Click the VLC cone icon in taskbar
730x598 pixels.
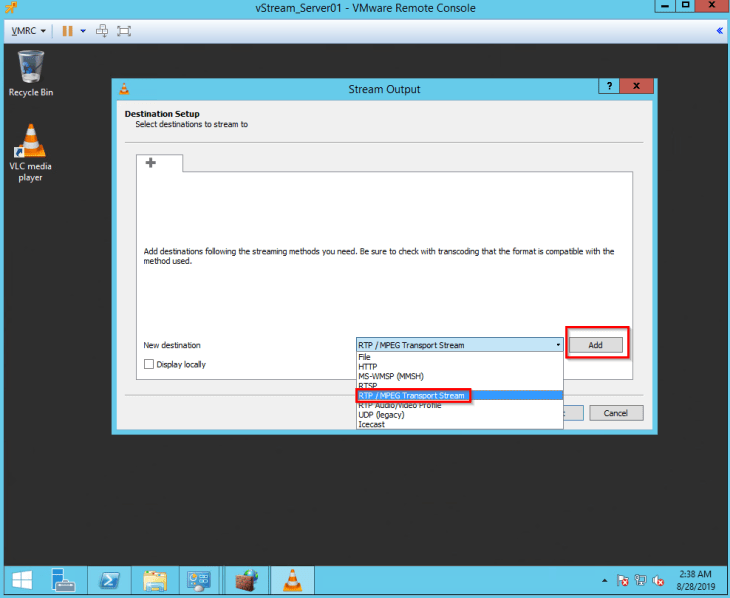pyautogui.click(x=292, y=579)
